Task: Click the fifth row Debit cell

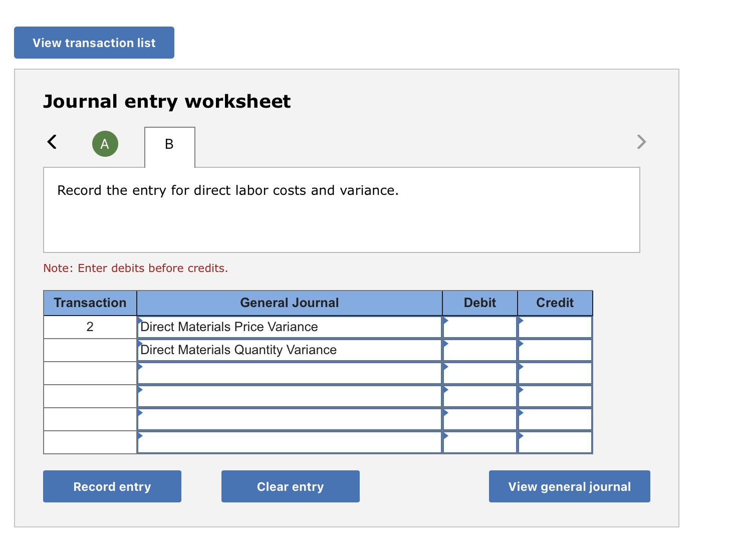Action: click(x=480, y=419)
